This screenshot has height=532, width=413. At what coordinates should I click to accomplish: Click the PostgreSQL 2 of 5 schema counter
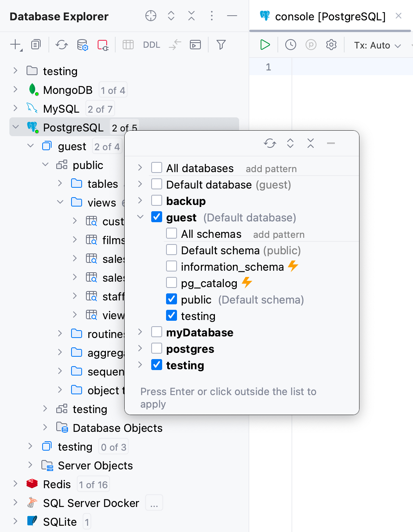[124, 128]
